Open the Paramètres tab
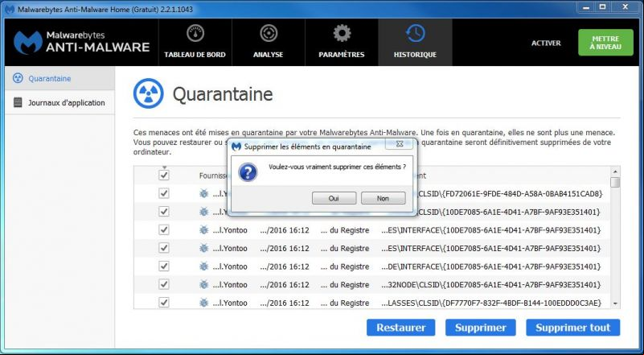Screen dimensions: 644x355 coord(342,43)
